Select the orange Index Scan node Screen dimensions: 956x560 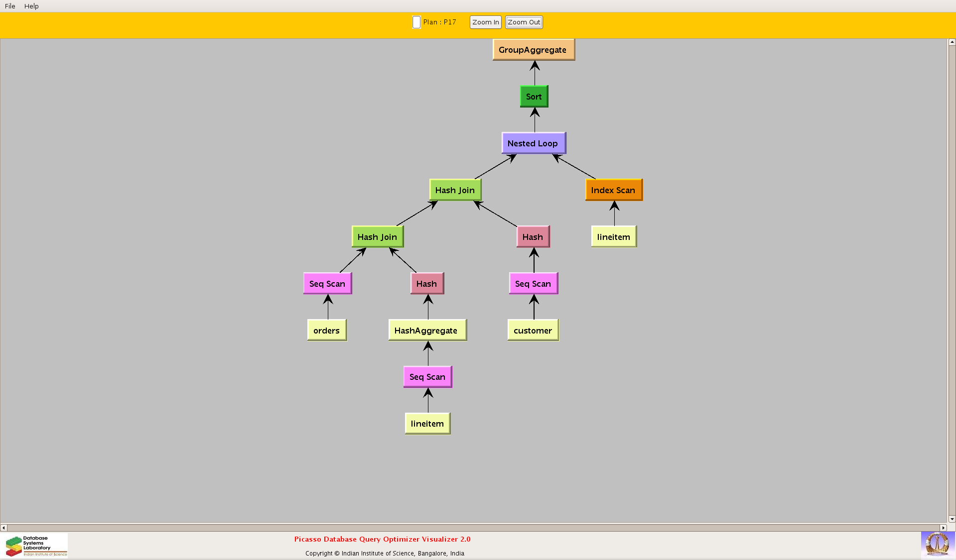point(613,190)
